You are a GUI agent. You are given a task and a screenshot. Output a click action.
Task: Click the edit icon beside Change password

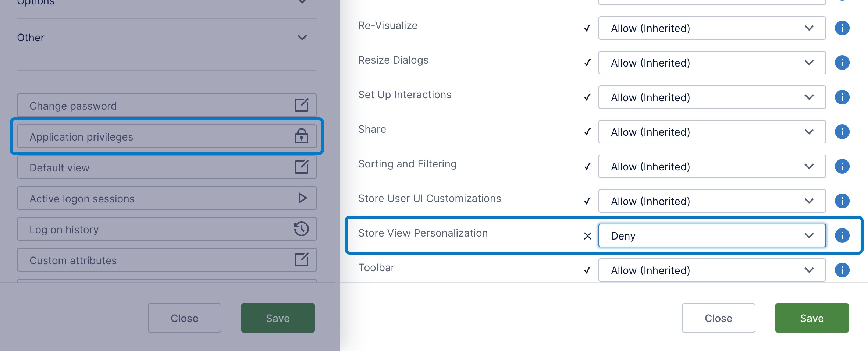[x=302, y=106]
